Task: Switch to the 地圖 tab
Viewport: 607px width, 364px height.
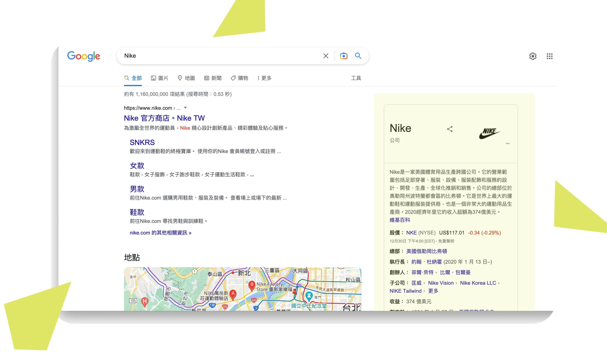Action: pyautogui.click(x=186, y=78)
